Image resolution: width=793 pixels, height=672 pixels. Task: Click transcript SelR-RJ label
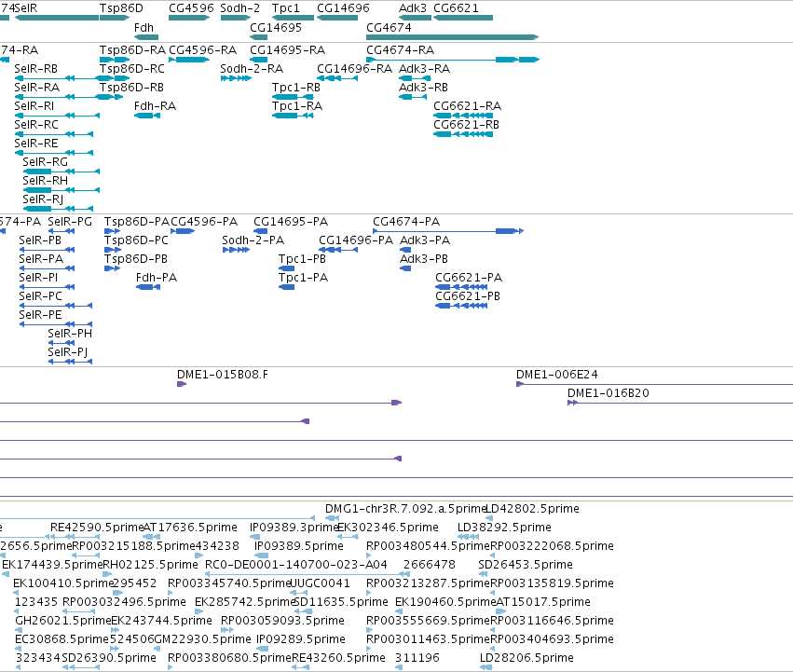tap(43, 199)
